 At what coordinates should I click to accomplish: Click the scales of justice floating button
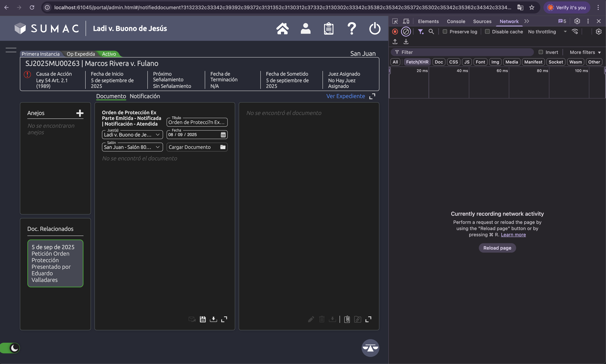[x=370, y=348]
